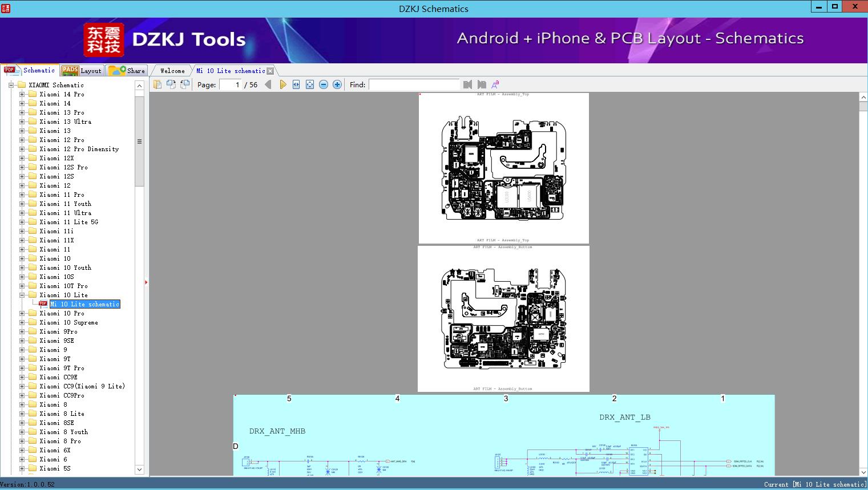
Task: Select Xiaomi 5S tree item
Action: (x=55, y=468)
